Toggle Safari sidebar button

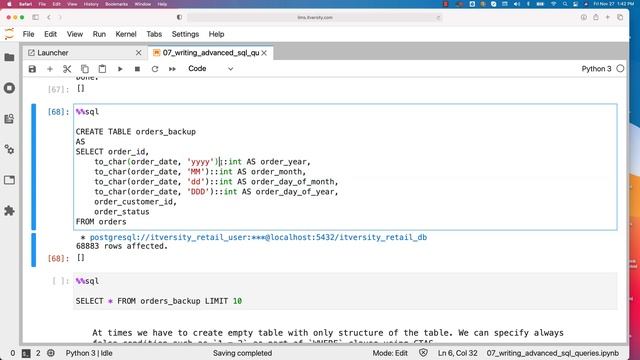pyautogui.click(x=36, y=17)
